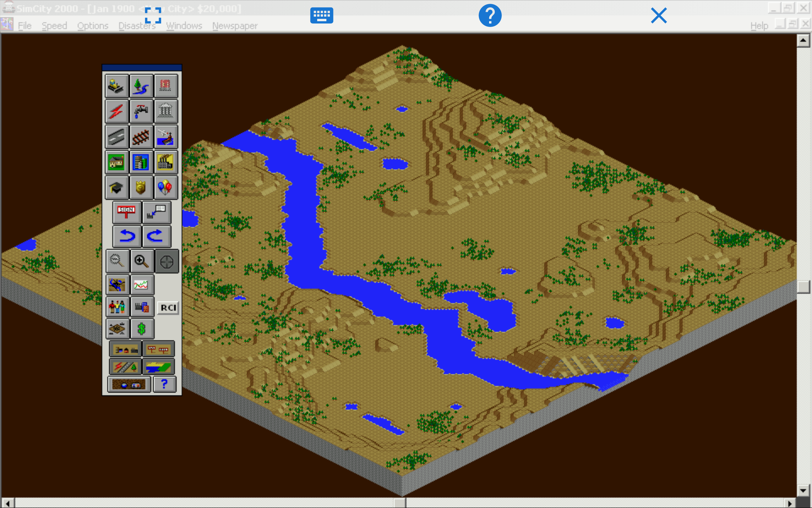Click the fullscreen overlay icon
Viewport: 812px width, 508px height.
coord(153,16)
